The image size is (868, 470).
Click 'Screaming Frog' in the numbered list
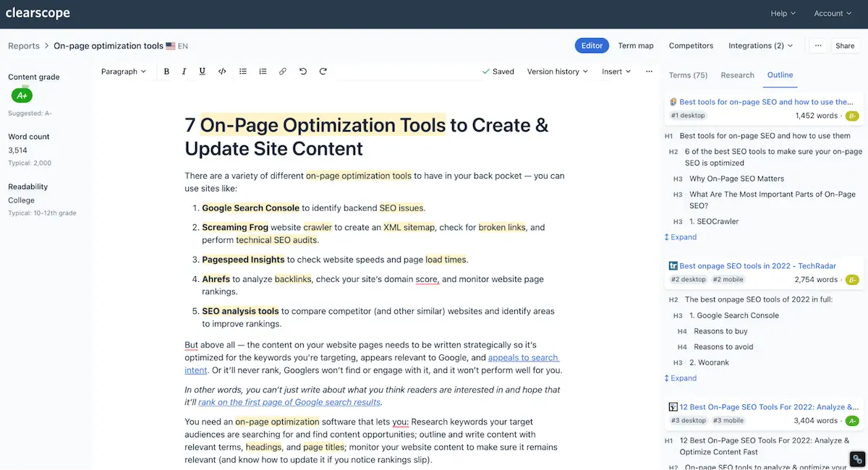tap(235, 227)
